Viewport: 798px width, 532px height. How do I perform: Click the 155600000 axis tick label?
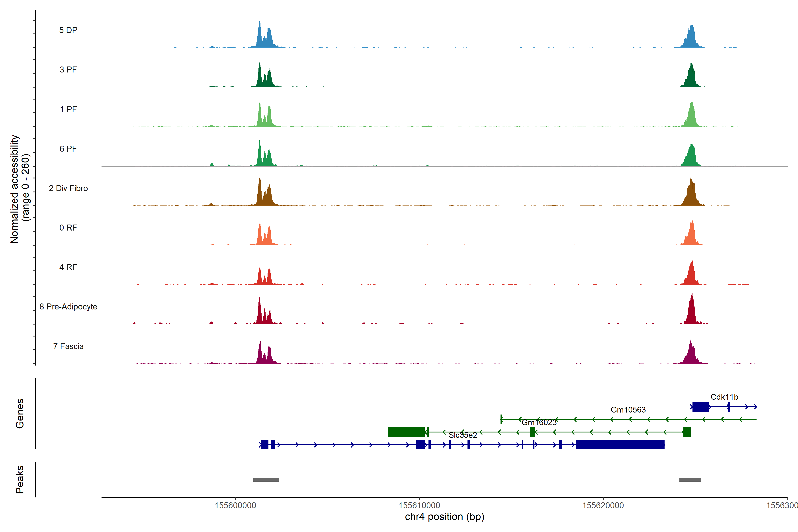point(235,505)
